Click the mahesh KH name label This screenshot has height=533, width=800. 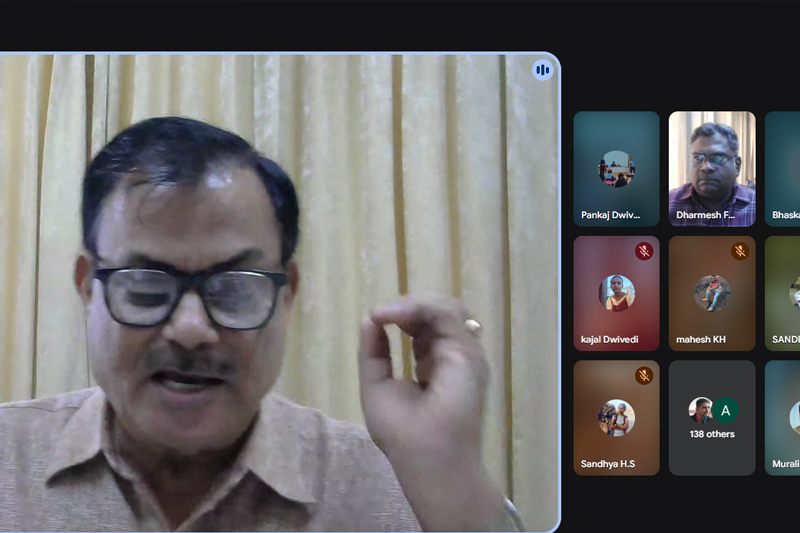701,339
